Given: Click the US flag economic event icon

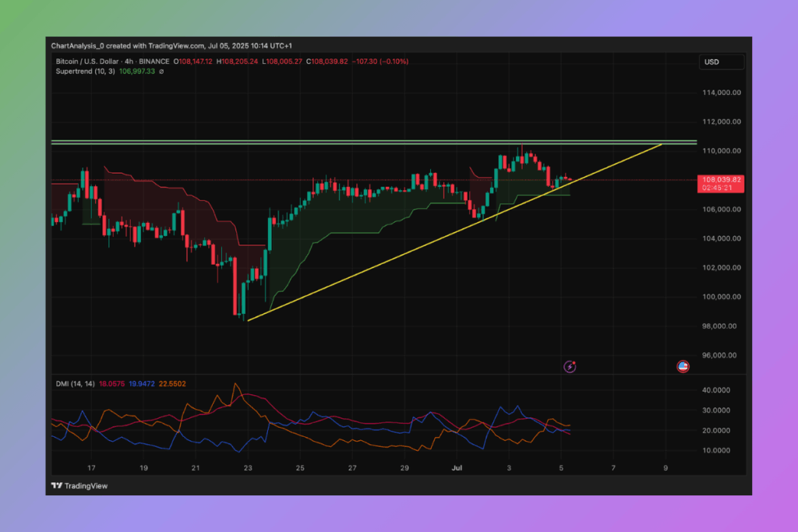Looking at the screenshot, I should point(683,366).
